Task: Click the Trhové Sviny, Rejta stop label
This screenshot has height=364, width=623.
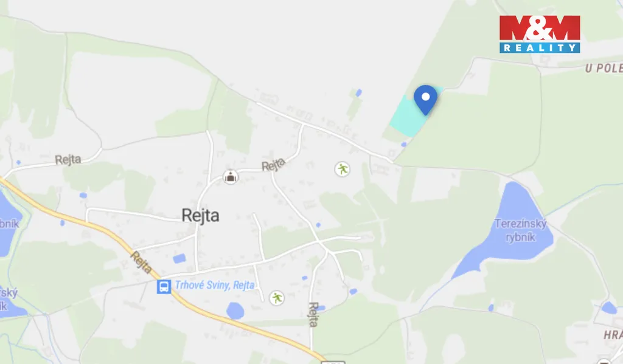Action: (x=215, y=285)
